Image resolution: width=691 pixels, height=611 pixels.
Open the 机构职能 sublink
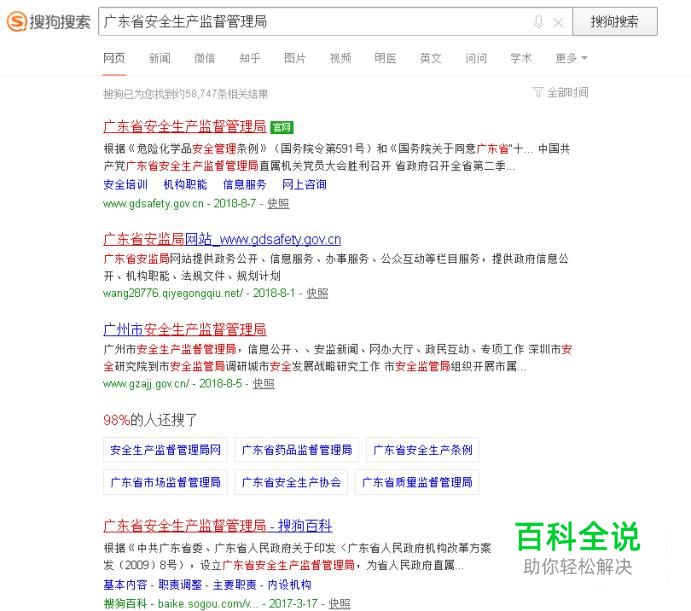185,184
